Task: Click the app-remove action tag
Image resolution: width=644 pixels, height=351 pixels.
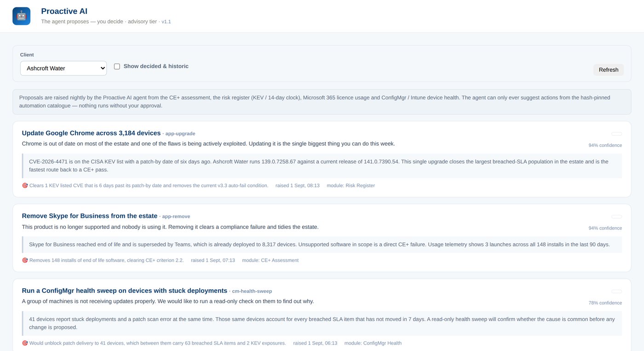Action: click(x=176, y=216)
